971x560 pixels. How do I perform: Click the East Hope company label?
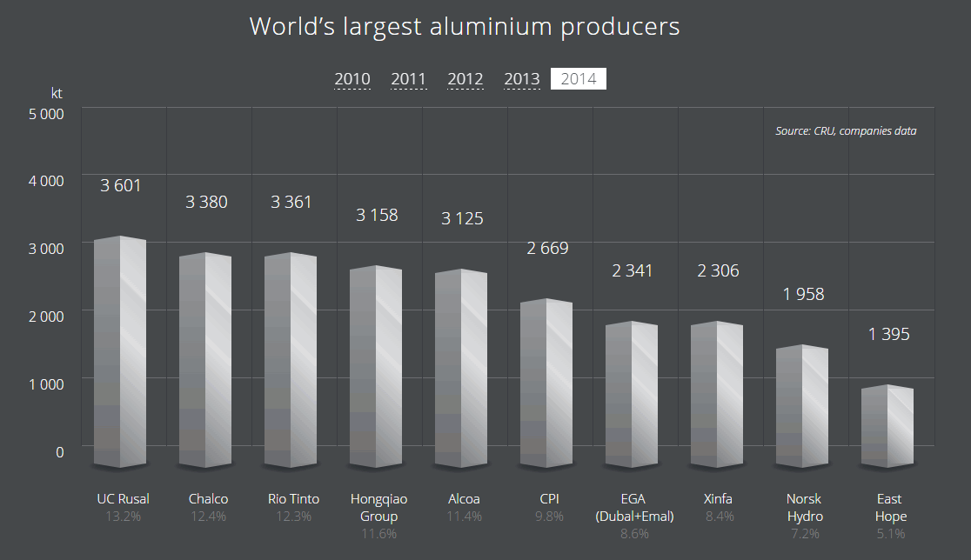(890, 508)
